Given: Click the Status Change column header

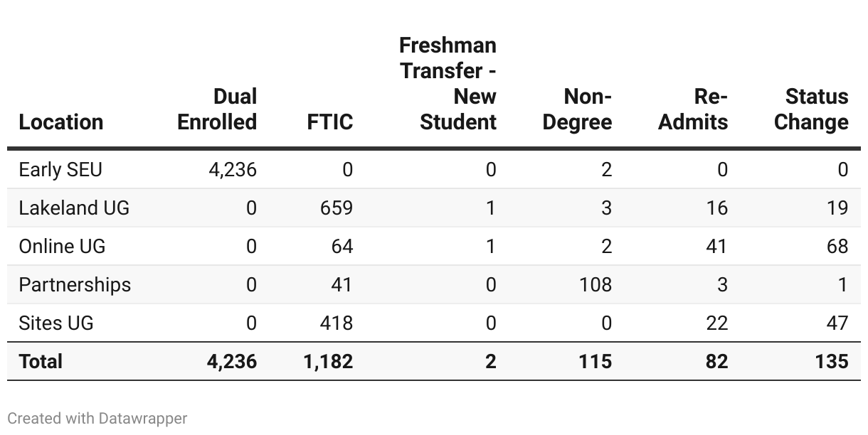Looking at the screenshot, I should click(811, 109).
